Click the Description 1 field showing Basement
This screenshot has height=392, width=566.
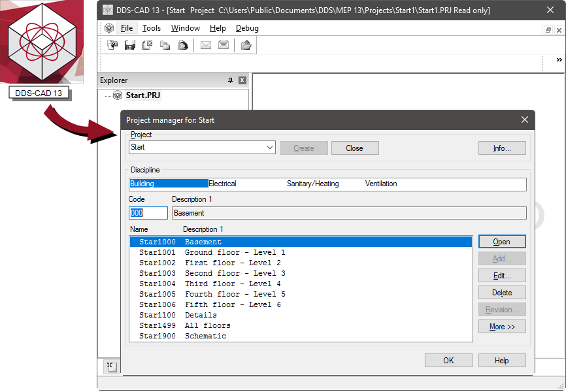(x=349, y=213)
